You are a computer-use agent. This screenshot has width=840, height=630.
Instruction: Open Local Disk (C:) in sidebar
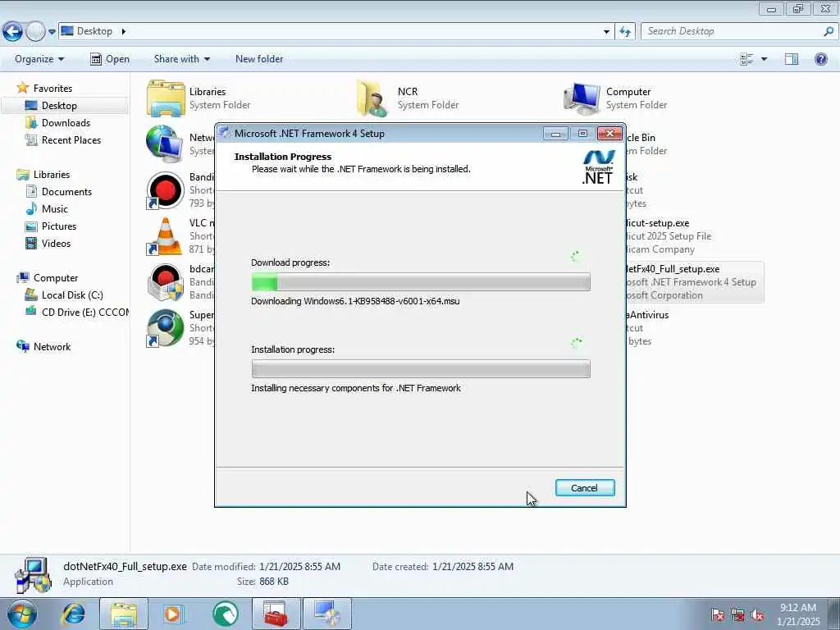tap(72, 295)
